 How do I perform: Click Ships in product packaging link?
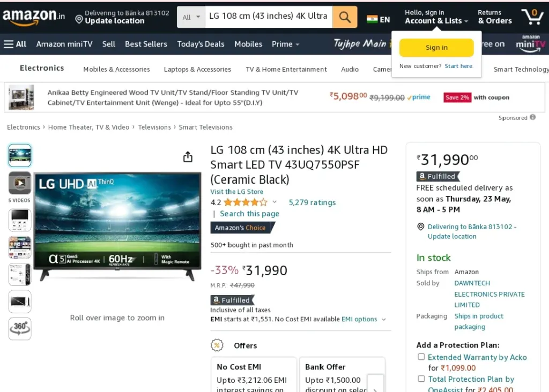479,321
